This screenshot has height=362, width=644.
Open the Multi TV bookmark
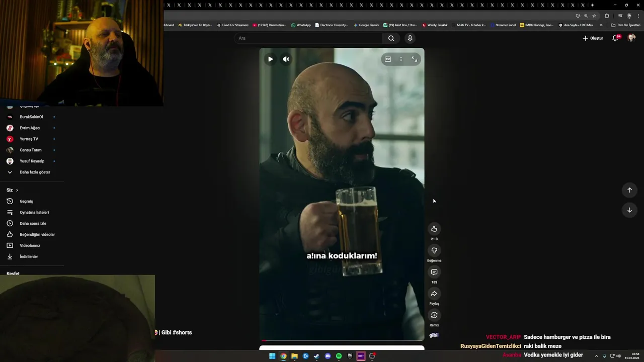pyautogui.click(x=469, y=25)
